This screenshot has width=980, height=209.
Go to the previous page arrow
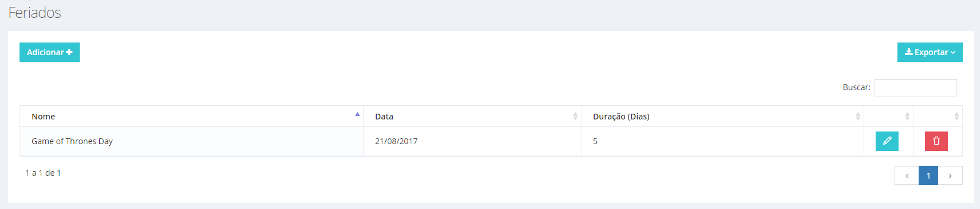pyautogui.click(x=907, y=176)
